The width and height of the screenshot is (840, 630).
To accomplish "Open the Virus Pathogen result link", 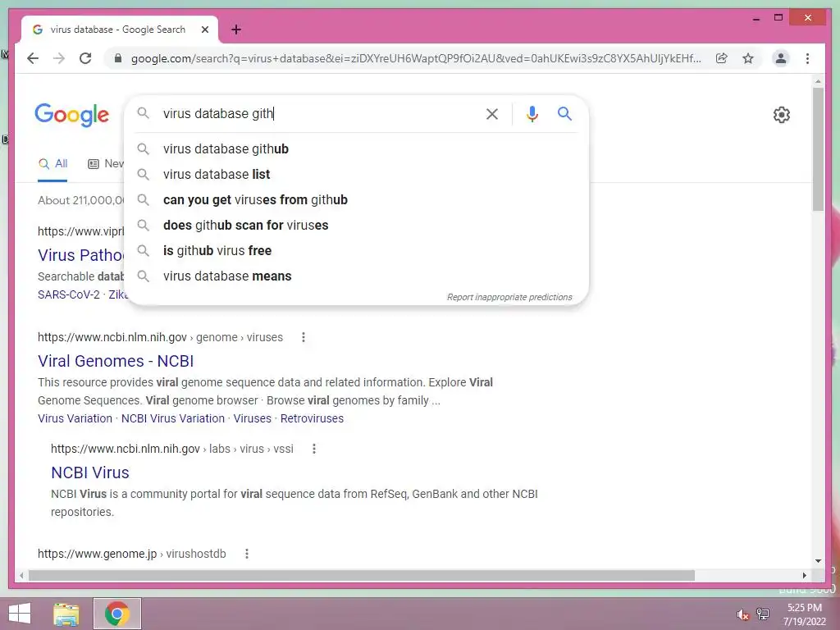I will coord(81,255).
